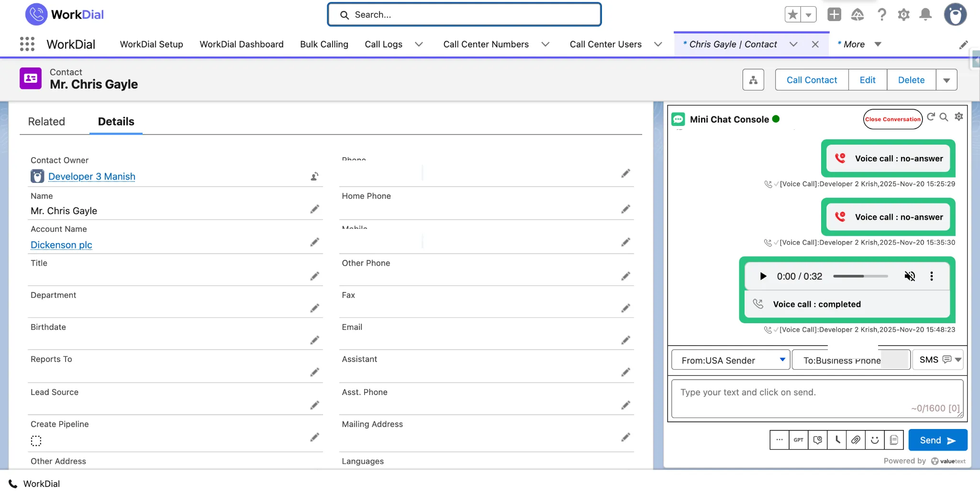Edit the navigation bar pencil icon
The image size is (980, 497).
pos(964,45)
